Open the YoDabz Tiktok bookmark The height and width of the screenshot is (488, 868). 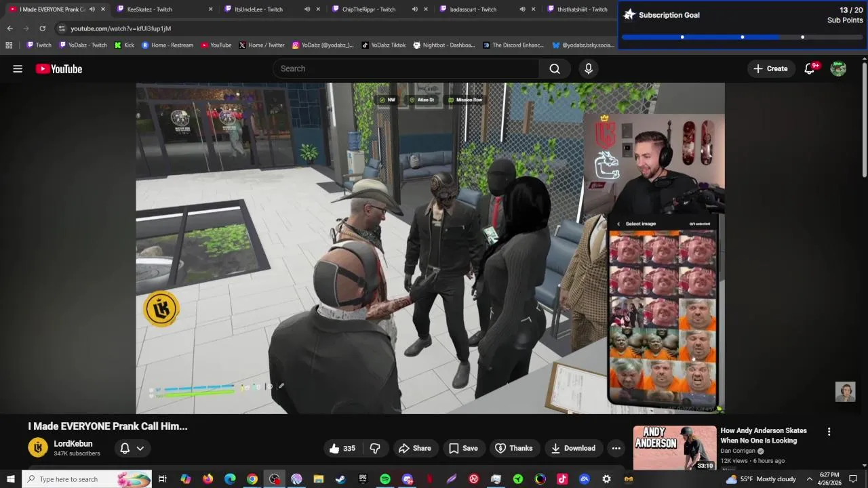coord(384,45)
